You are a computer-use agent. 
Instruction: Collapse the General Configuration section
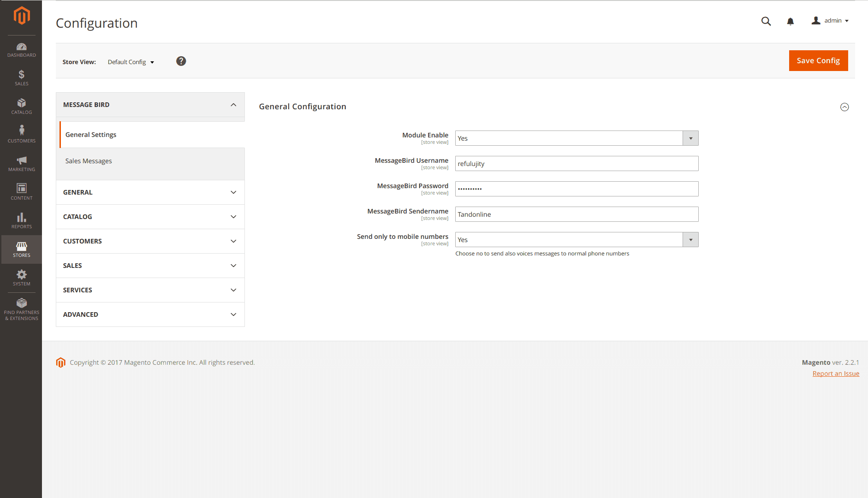844,107
